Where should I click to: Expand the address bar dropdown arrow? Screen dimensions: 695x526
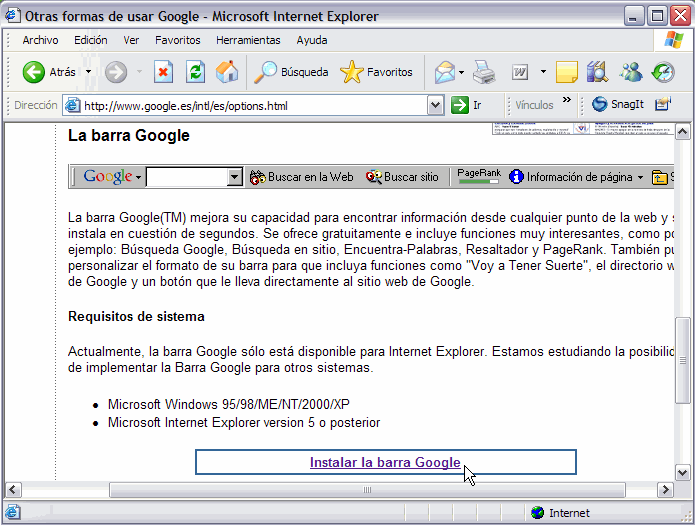(x=436, y=105)
